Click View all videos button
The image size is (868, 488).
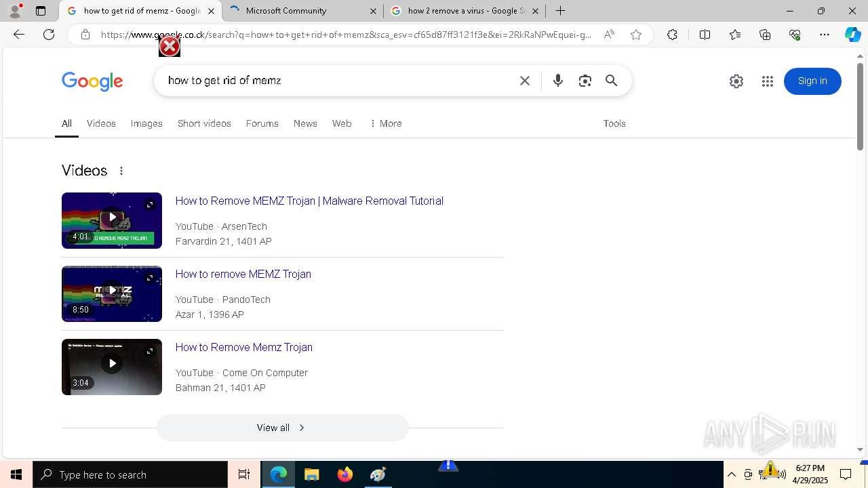pyautogui.click(x=282, y=428)
